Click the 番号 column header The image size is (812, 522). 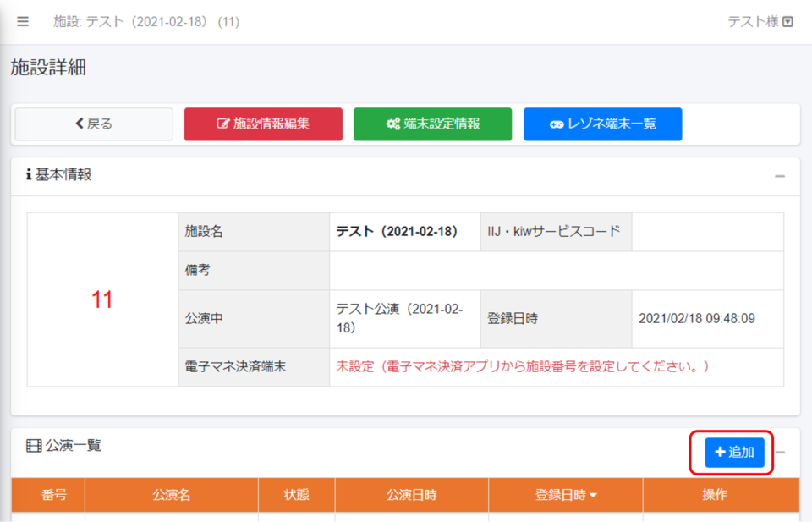[x=47, y=495]
